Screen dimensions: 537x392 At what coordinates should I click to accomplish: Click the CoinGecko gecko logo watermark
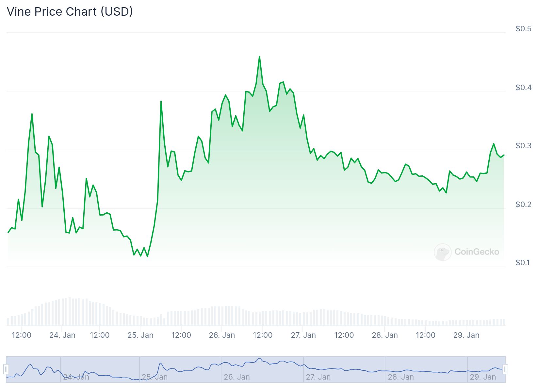click(x=443, y=252)
